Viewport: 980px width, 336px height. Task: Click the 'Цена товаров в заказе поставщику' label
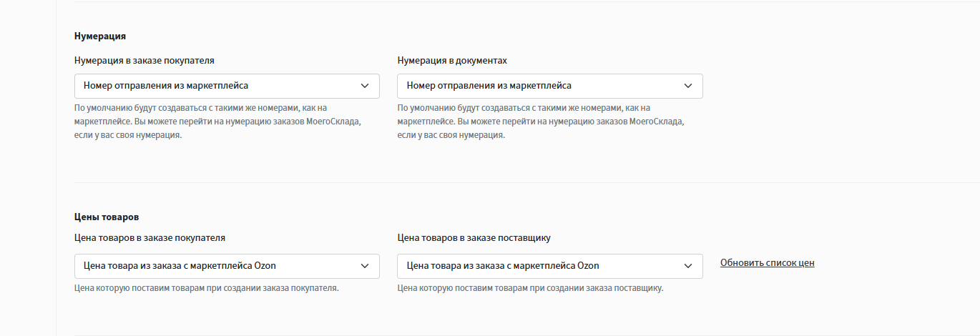pos(474,238)
